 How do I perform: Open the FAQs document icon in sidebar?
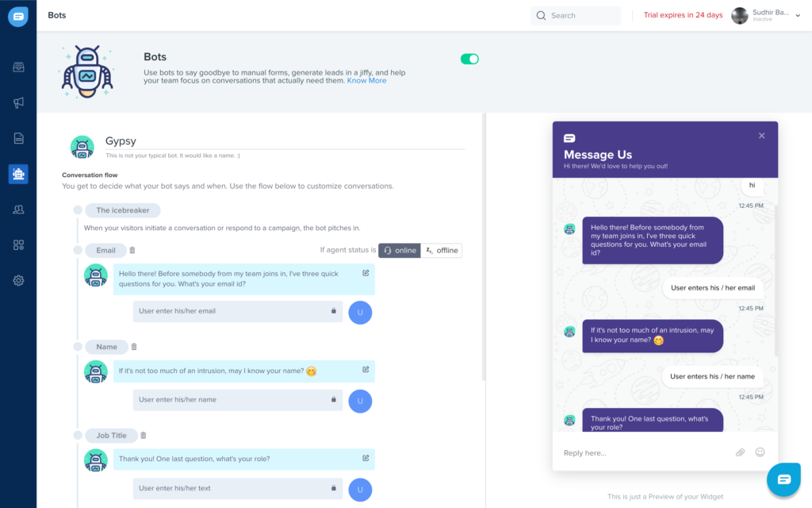click(x=17, y=138)
